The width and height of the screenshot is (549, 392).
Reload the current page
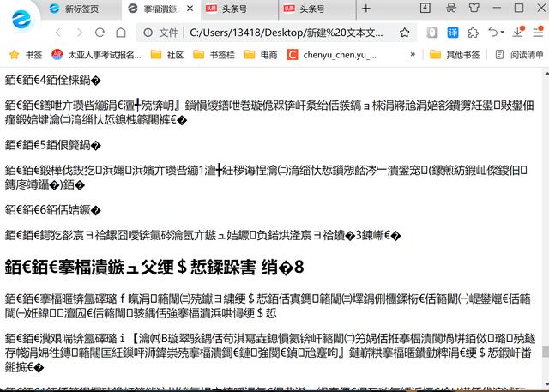(x=100, y=33)
